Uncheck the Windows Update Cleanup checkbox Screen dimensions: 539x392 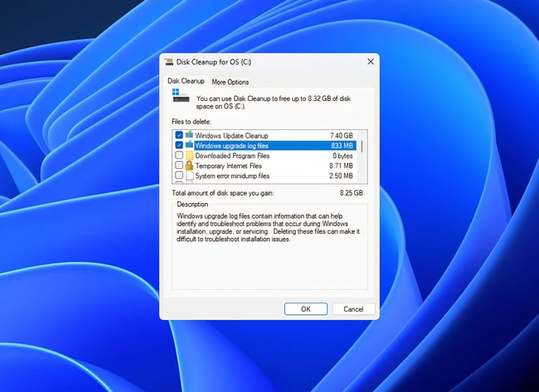[x=179, y=135]
